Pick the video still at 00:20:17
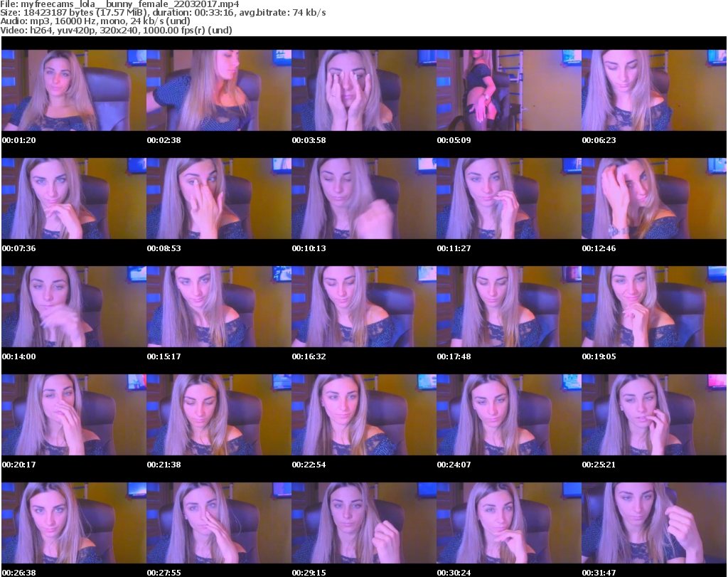 (x=74, y=414)
